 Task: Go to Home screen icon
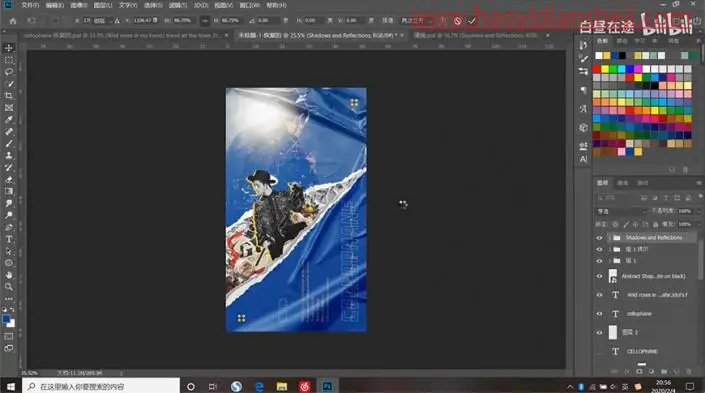click(13, 21)
